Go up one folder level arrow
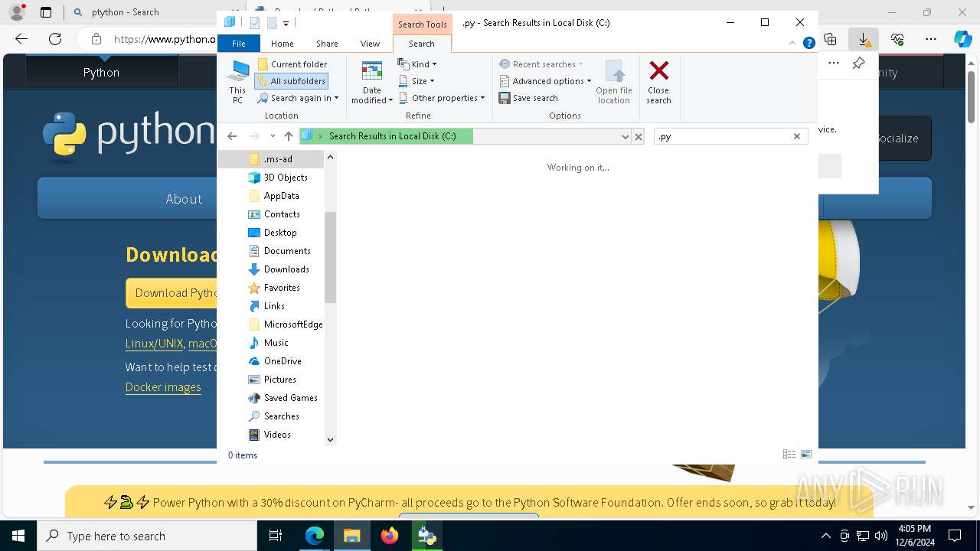This screenshot has width=980, height=551. pyautogui.click(x=288, y=136)
